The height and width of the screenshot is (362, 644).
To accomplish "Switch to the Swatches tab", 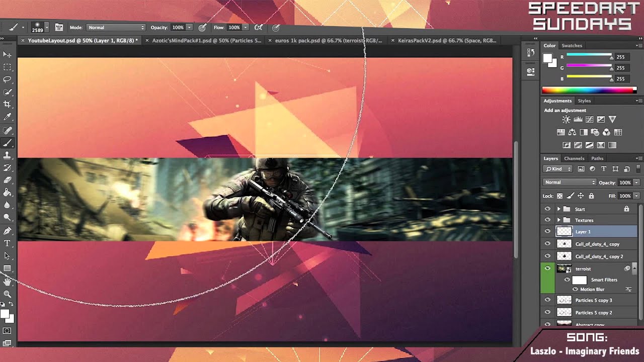I will pyautogui.click(x=572, y=46).
